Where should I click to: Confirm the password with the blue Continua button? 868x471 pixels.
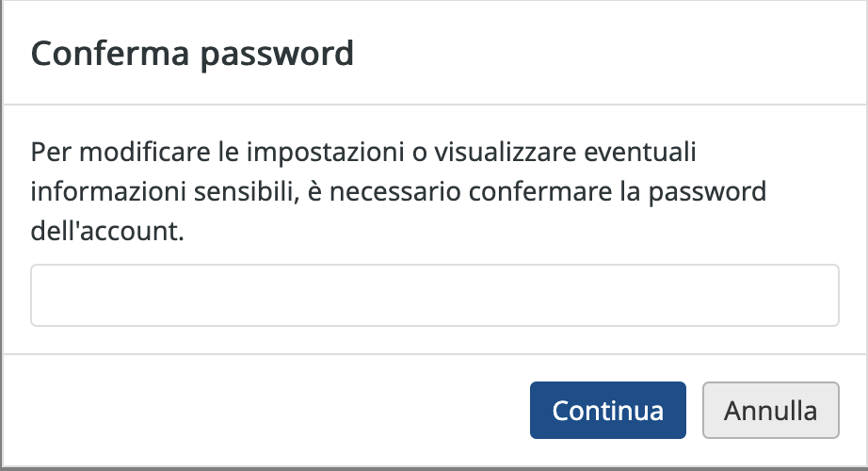tap(608, 410)
